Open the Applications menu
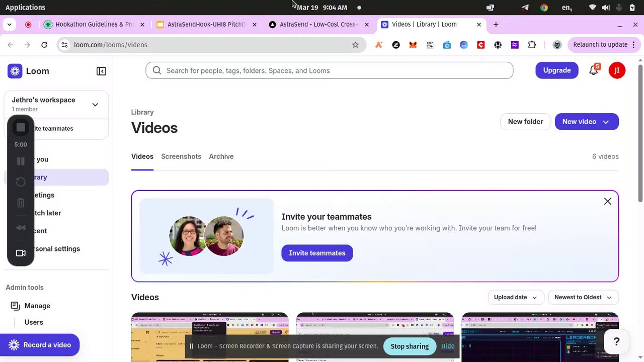The width and height of the screenshot is (644, 362). (25, 8)
